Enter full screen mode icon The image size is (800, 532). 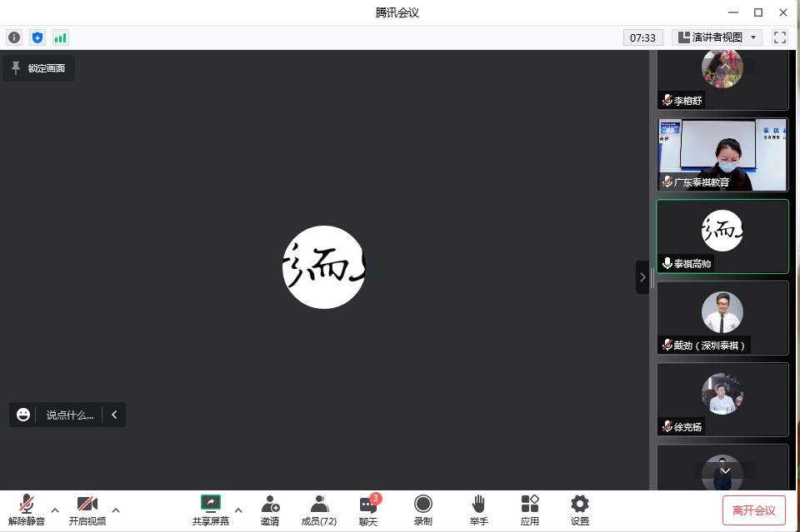780,37
